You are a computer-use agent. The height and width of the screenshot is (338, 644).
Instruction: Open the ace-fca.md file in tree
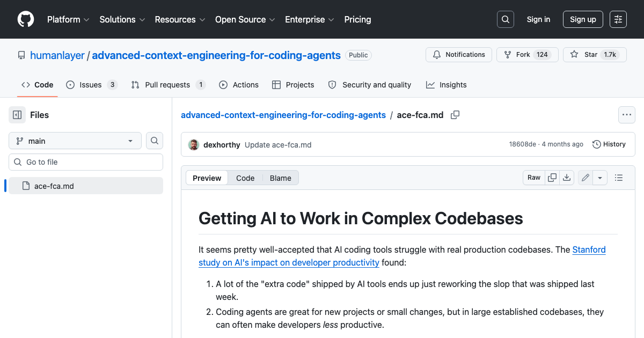86,186
